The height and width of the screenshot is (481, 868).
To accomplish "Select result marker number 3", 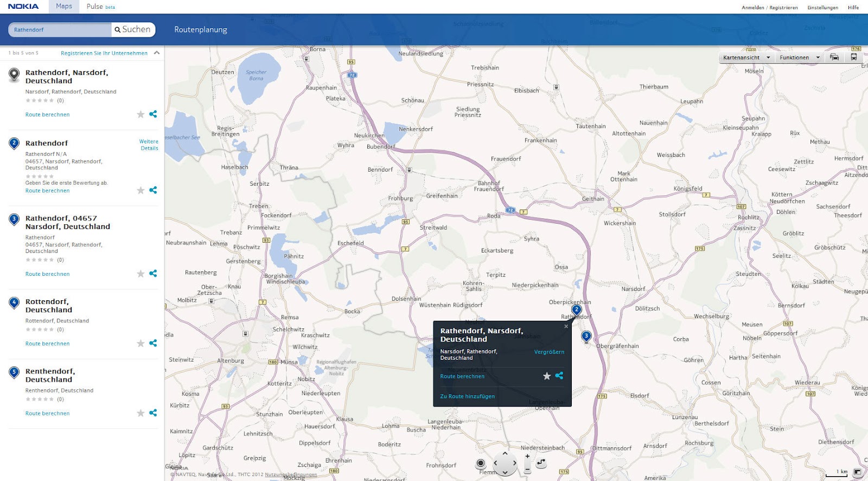I will point(14,220).
